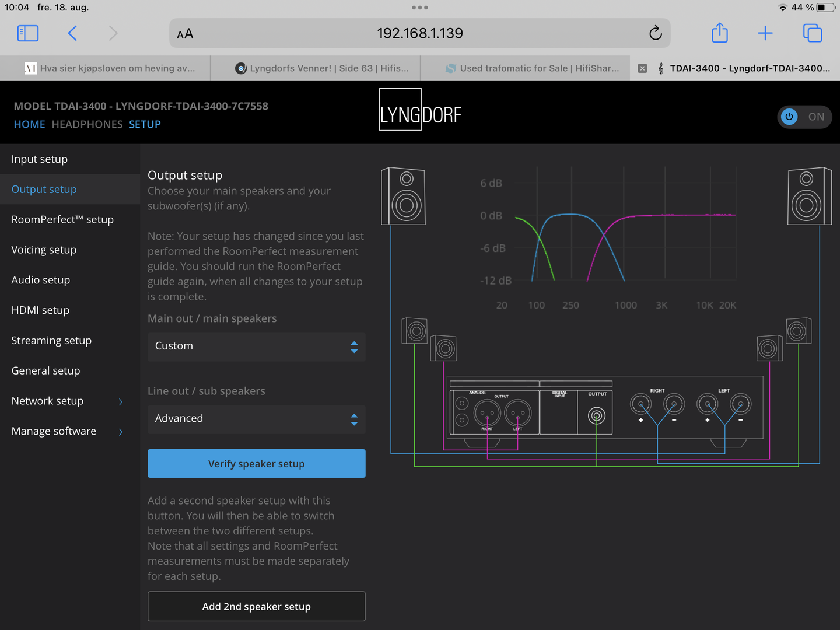Click the inner left subwoofer icon
840x630 pixels.
coord(443,348)
